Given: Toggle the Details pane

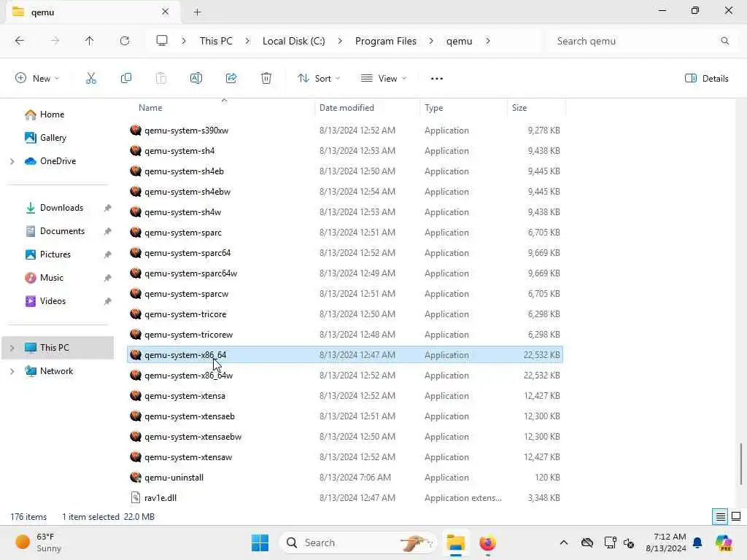Looking at the screenshot, I should [x=706, y=79].
